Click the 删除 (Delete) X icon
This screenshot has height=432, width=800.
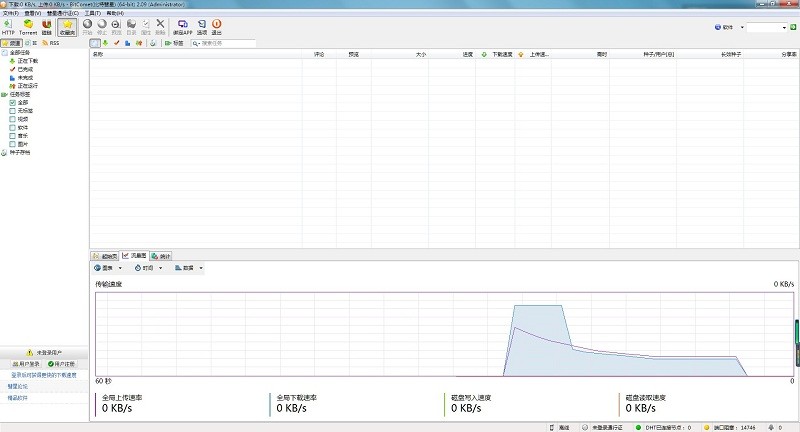tap(160, 25)
